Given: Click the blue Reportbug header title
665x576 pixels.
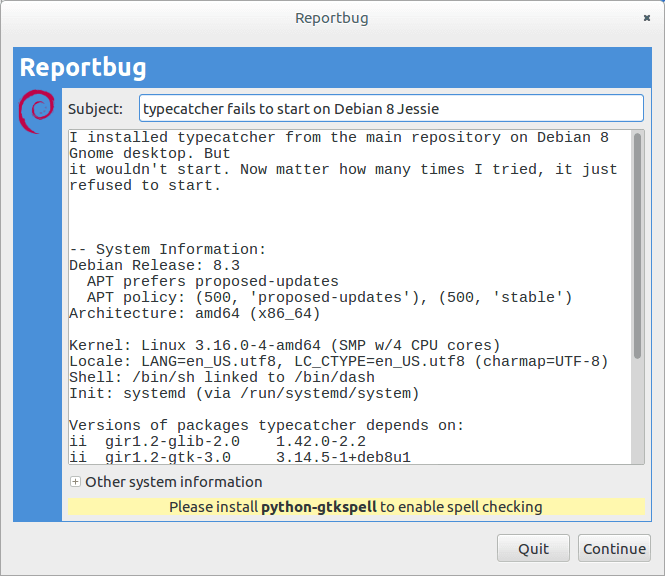Looking at the screenshot, I should 83,68.
